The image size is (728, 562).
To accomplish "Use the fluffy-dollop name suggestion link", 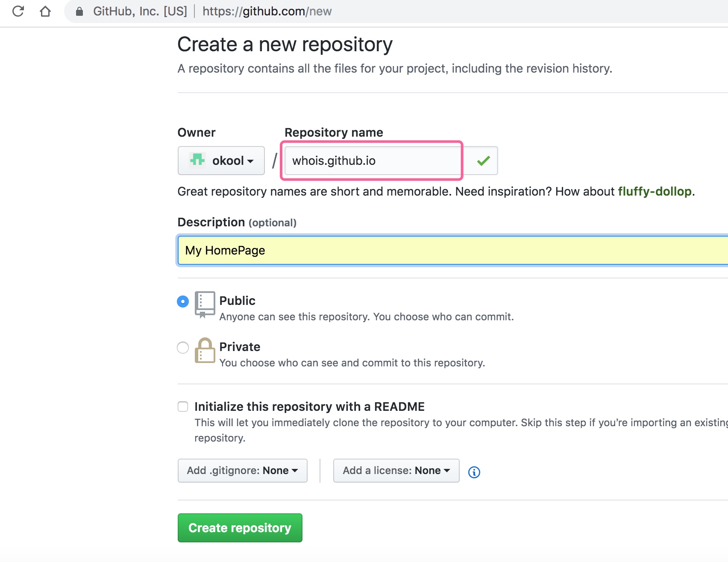I will [655, 191].
